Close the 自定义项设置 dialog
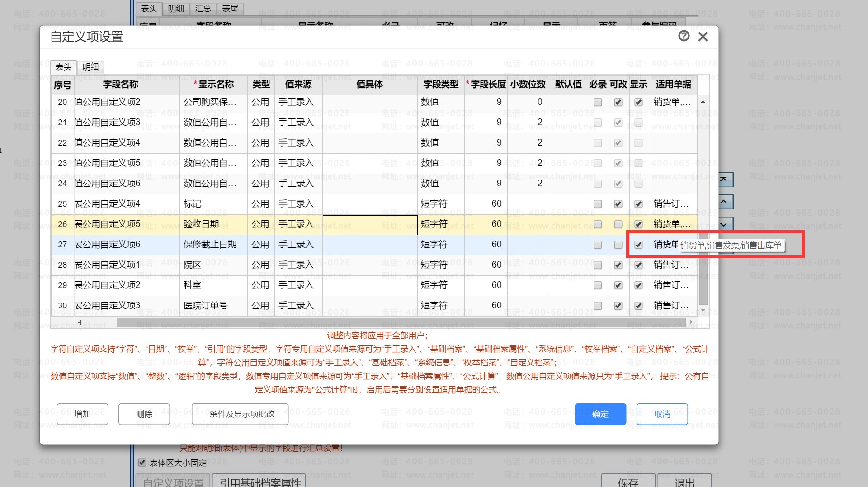The height and width of the screenshot is (487, 868). [x=703, y=37]
